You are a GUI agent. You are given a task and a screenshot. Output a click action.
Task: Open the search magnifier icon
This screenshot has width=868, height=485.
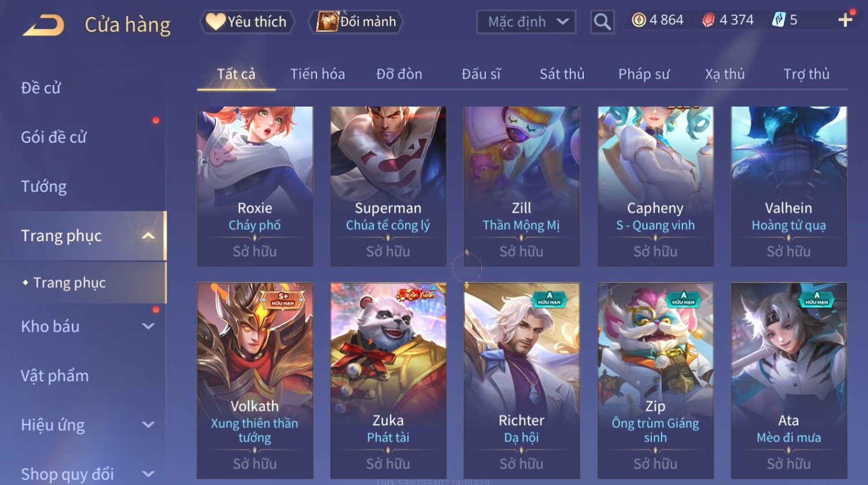pos(602,22)
